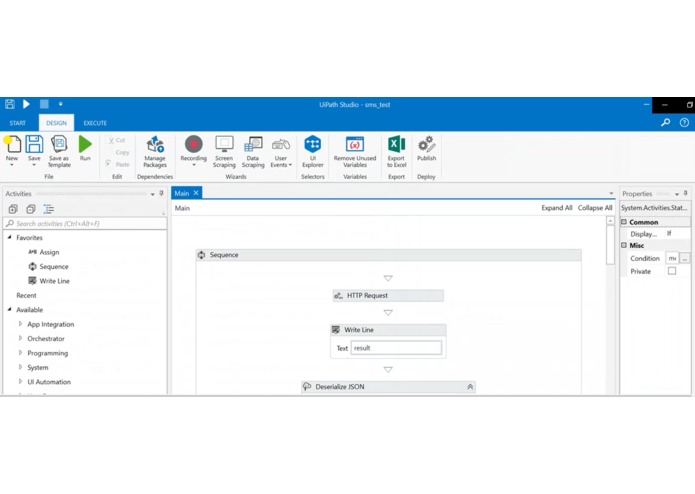Expand System category
Screen dimensions: 695x494
click(20, 367)
